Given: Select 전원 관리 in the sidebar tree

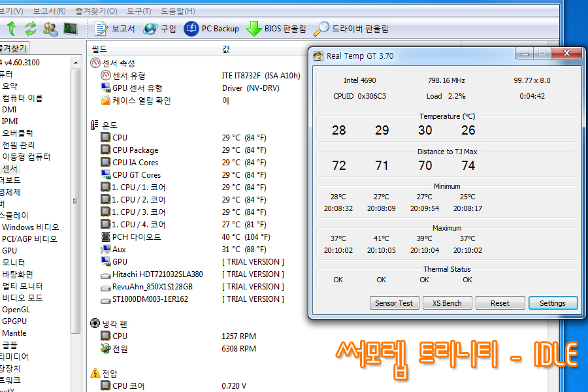Looking at the screenshot, I should click(18, 145).
